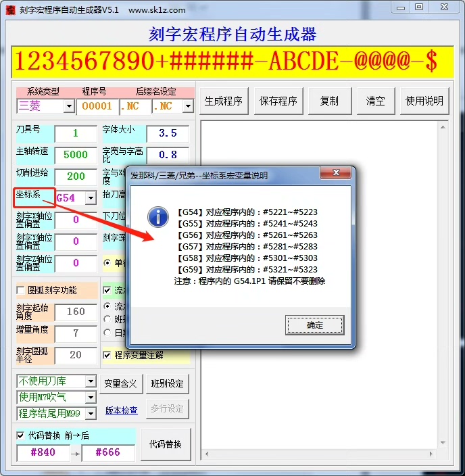Click the 变量含义 button
Screen dimensions: 465x476
pyautogui.click(x=121, y=384)
